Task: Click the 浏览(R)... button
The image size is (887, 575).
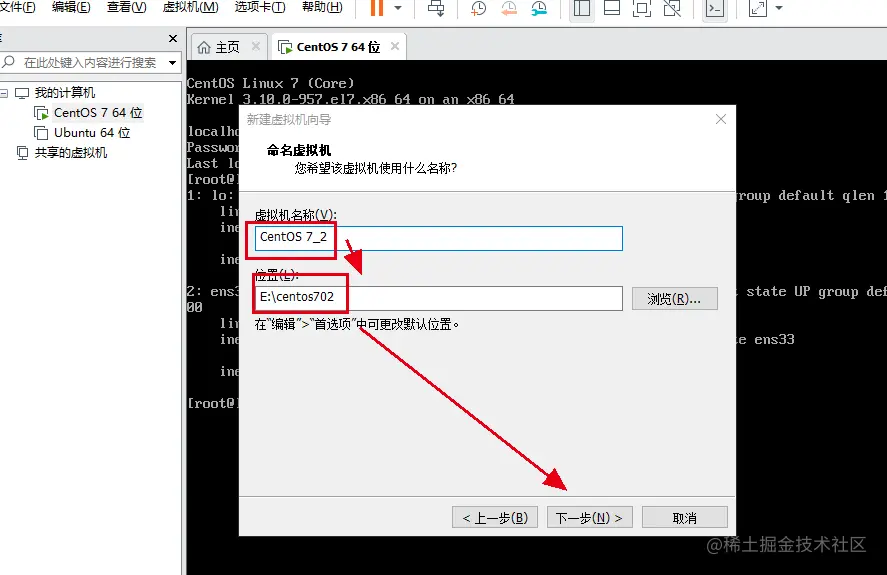Action: coord(674,298)
